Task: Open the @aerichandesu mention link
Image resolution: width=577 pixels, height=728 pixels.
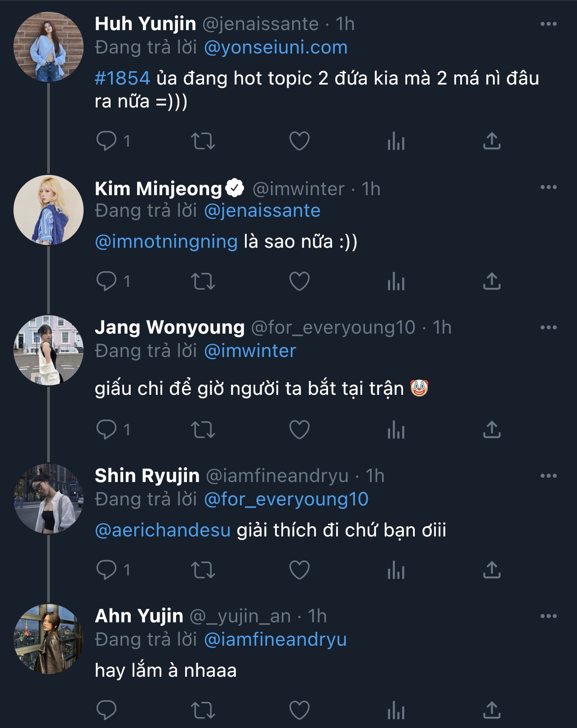Action: [163, 531]
